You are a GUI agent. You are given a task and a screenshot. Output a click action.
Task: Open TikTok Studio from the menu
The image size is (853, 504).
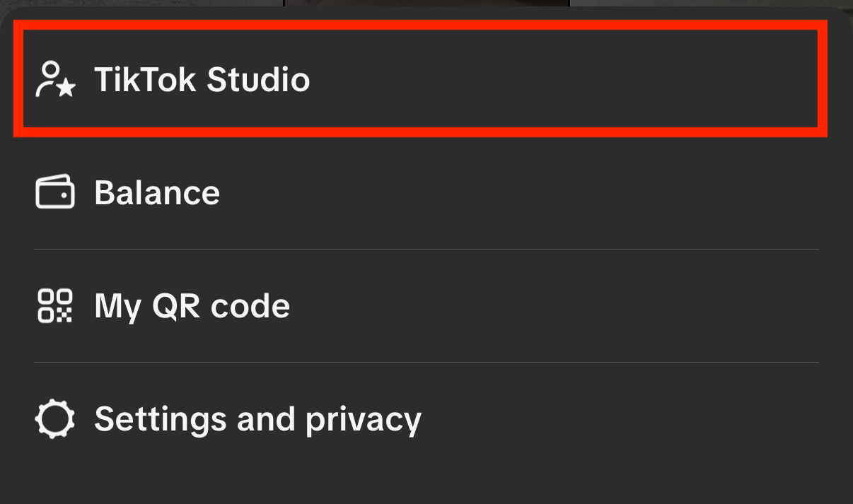click(x=202, y=79)
